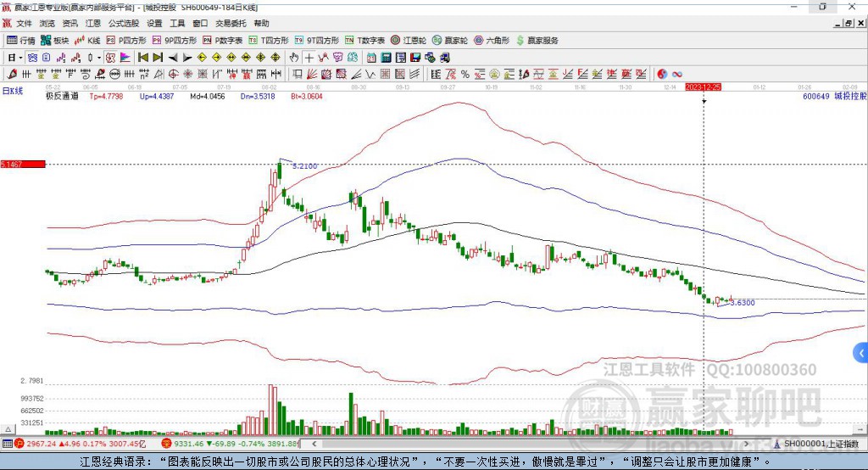This screenshot has height=470, width=868.
Task: Open the 江恩 menu
Action: pos(93,24)
